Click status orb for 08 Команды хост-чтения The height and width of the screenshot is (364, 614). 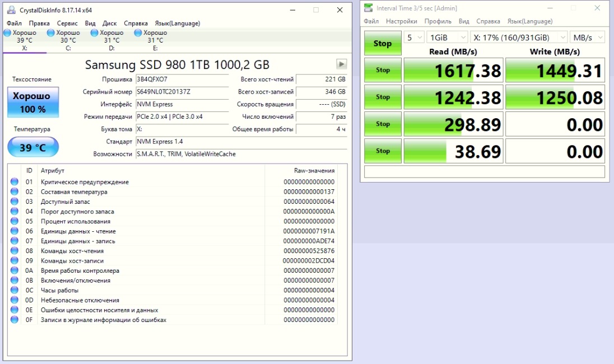point(15,250)
